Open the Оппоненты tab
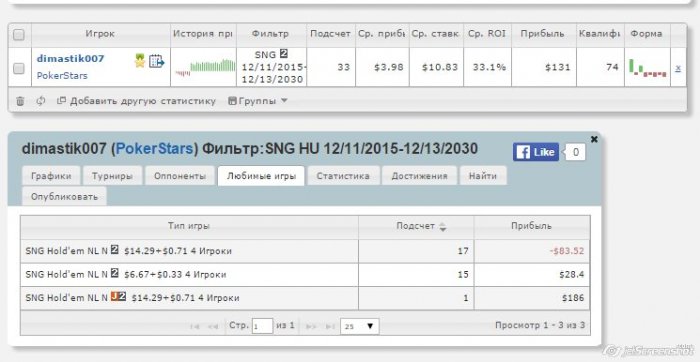Image resolution: width=700 pixels, height=362 pixels. 180,176
